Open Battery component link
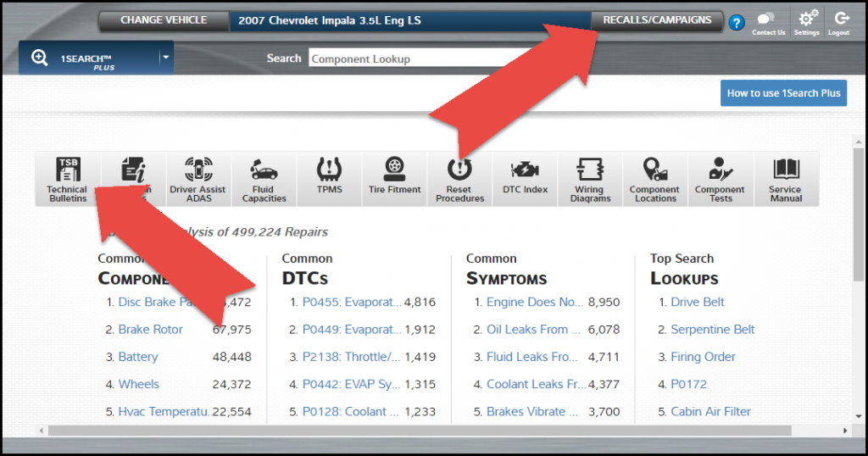This screenshot has width=868, height=456. point(138,357)
